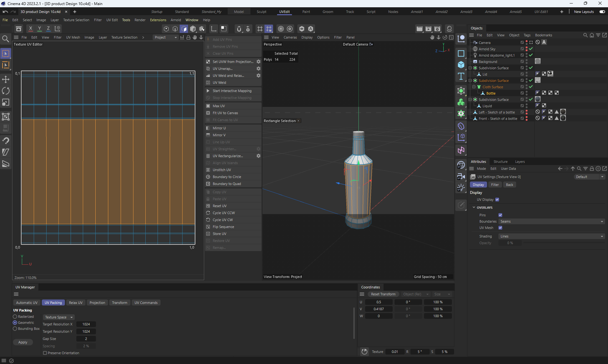Click the X axis lock icon
The height and width of the screenshot is (364, 608).
[31, 29]
